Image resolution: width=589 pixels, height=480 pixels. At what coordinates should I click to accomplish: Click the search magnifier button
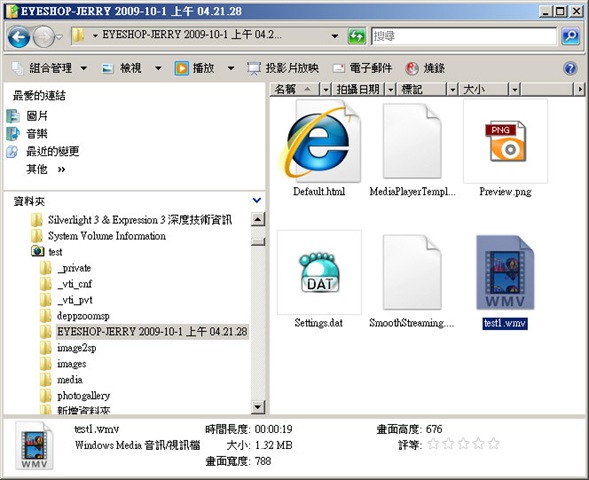click(570, 36)
